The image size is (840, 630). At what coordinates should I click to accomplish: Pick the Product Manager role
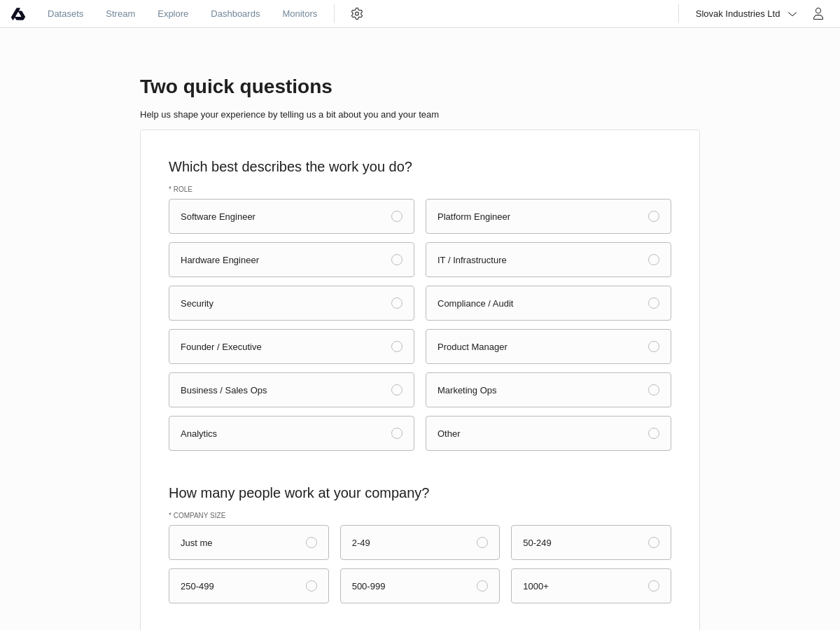coord(548,346)
